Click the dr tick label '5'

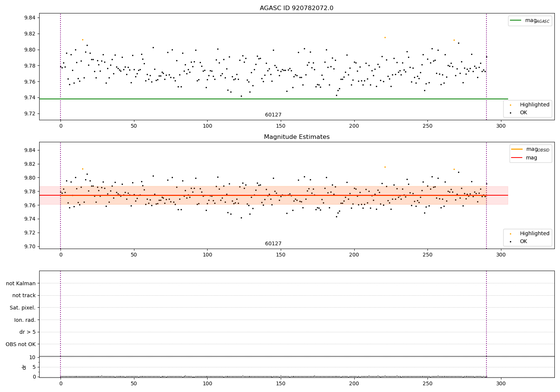(x=34, y=367)
